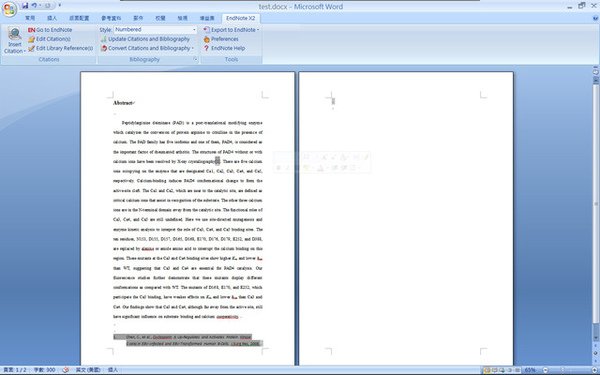The image size is (600, 375).
Task: Click Update Citations and Bibliography
Action: (x=145, y=39)
